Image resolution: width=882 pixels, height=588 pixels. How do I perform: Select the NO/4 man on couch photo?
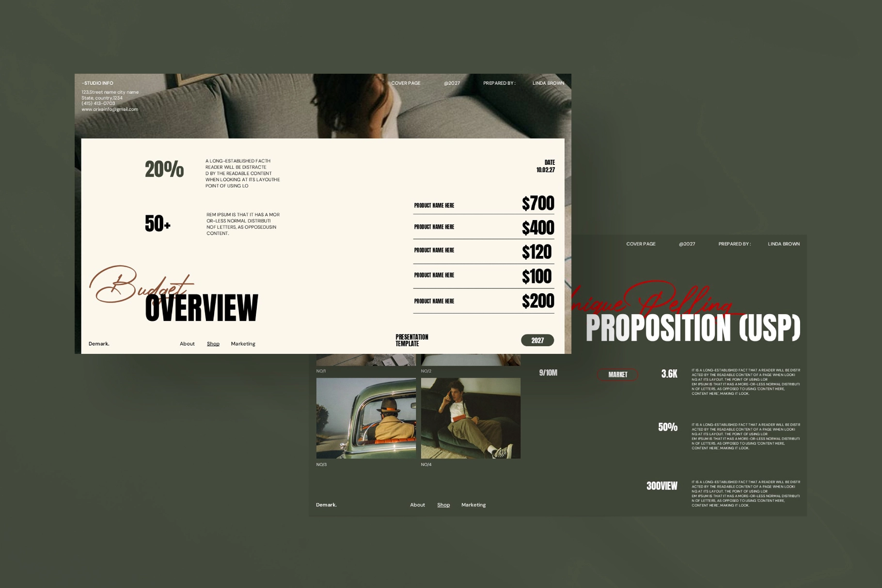470,419
